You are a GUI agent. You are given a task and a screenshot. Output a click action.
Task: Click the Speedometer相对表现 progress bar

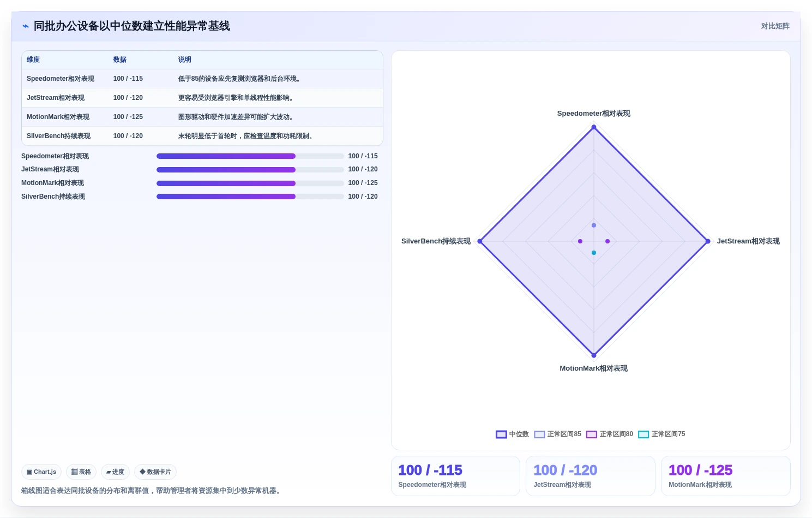[250, 156]
